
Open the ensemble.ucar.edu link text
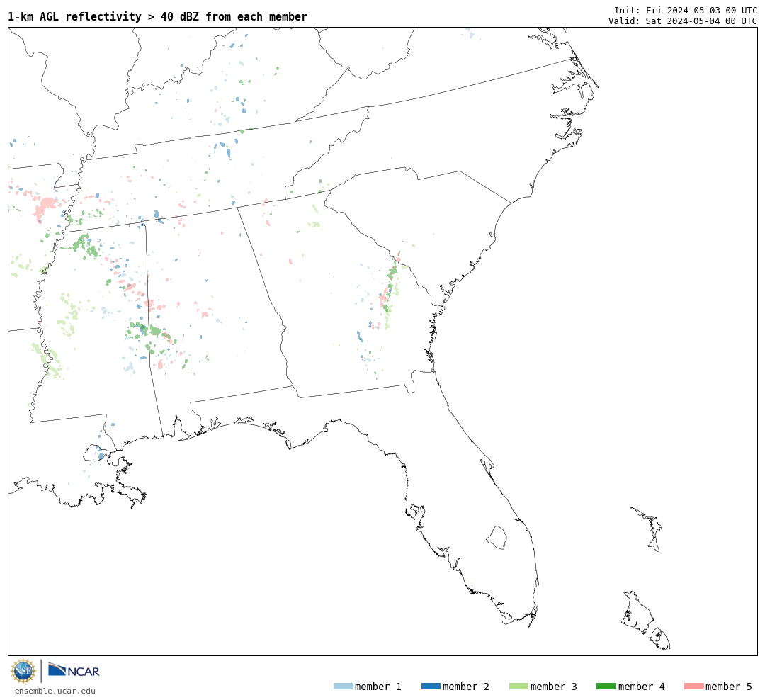click(x=55, y=691)
